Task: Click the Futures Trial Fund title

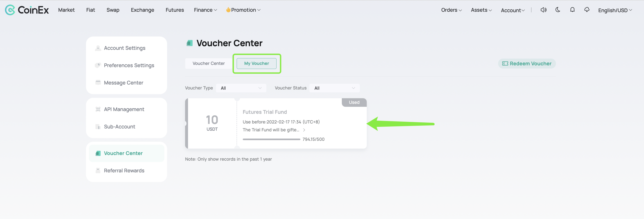Action: coord(265,112)
